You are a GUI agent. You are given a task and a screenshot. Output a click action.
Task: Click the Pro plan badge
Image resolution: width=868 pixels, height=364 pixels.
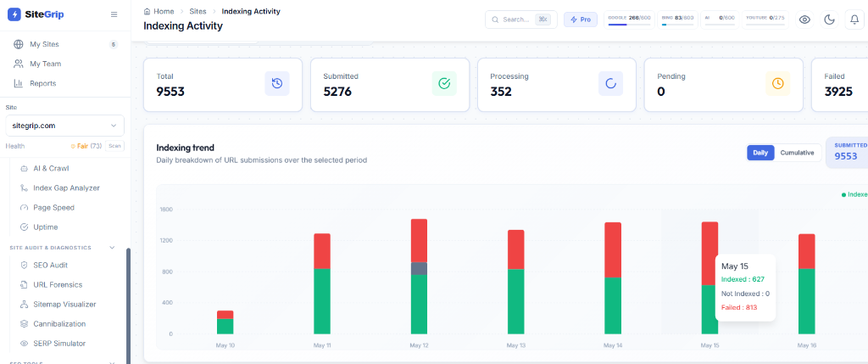click(x=581, y=20)
